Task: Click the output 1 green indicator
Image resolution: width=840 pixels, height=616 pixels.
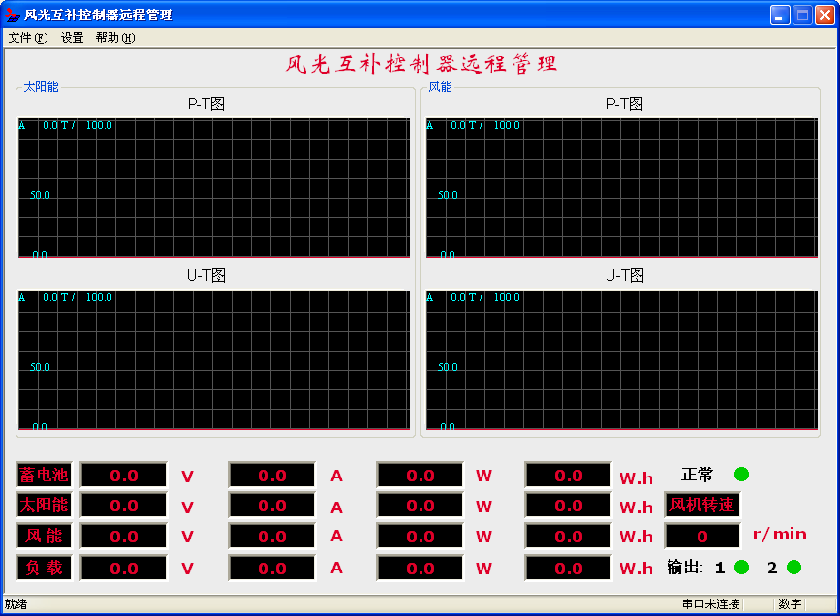Action: point(742,568)
